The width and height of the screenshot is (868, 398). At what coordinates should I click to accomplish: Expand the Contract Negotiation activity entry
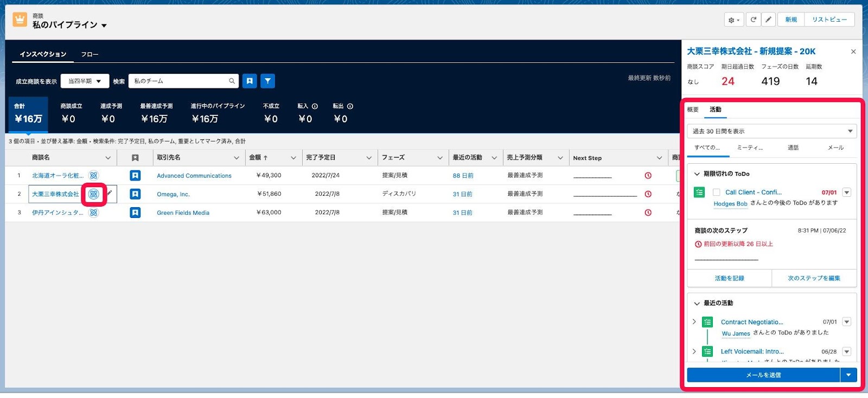tap(694, 322)
